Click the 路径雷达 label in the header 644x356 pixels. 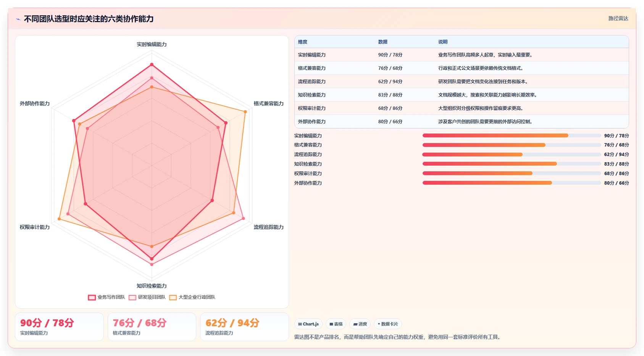point(618,18)
